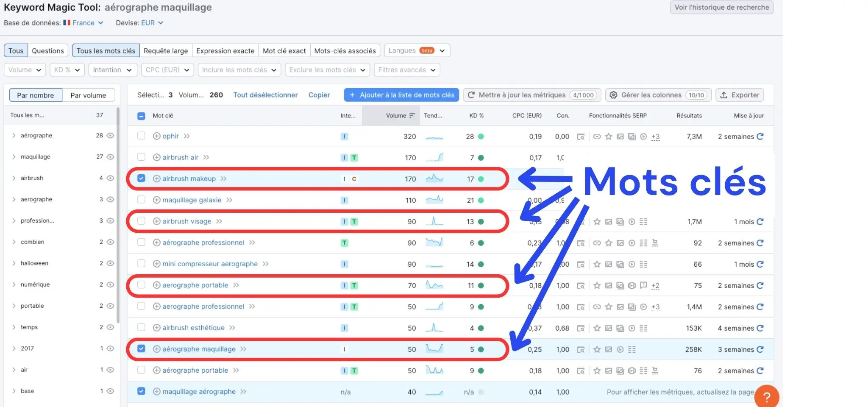Open SERP view icon for aérographe portable 76 row
This screenshot has width=868, height=407.
[581, 371]
